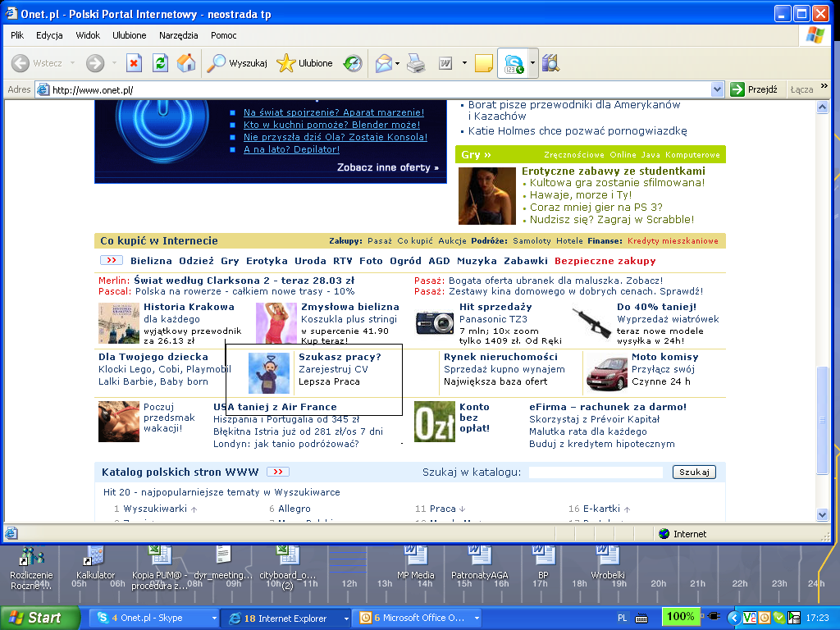This screenshot has height=630, width=840.
Task: Go to the Home page icon
Action: (x=186, y=63)
